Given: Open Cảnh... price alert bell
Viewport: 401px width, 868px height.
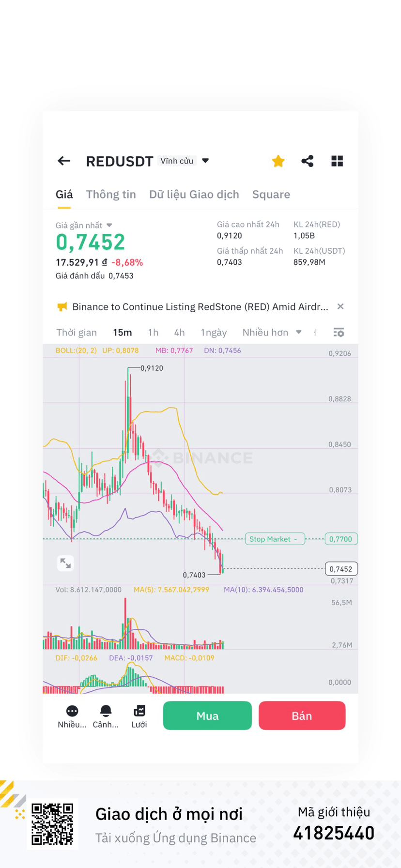Looking at the screenshot, I should click(x=106, y=716).
